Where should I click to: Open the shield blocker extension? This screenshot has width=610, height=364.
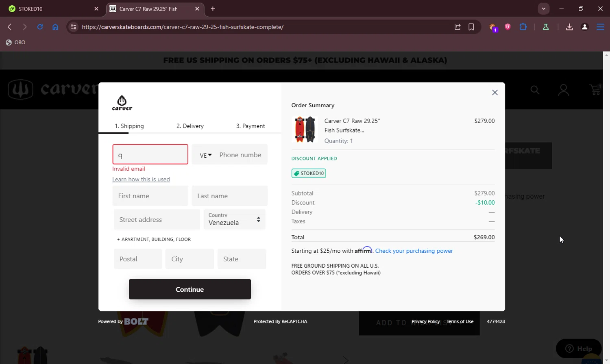tap(508, 27)
